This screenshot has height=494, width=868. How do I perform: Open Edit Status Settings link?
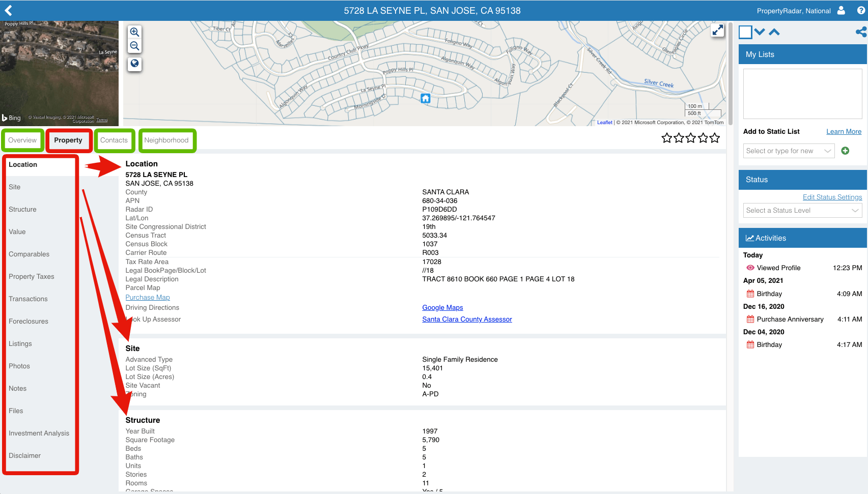pyautogui.click(x=832, y=197)
